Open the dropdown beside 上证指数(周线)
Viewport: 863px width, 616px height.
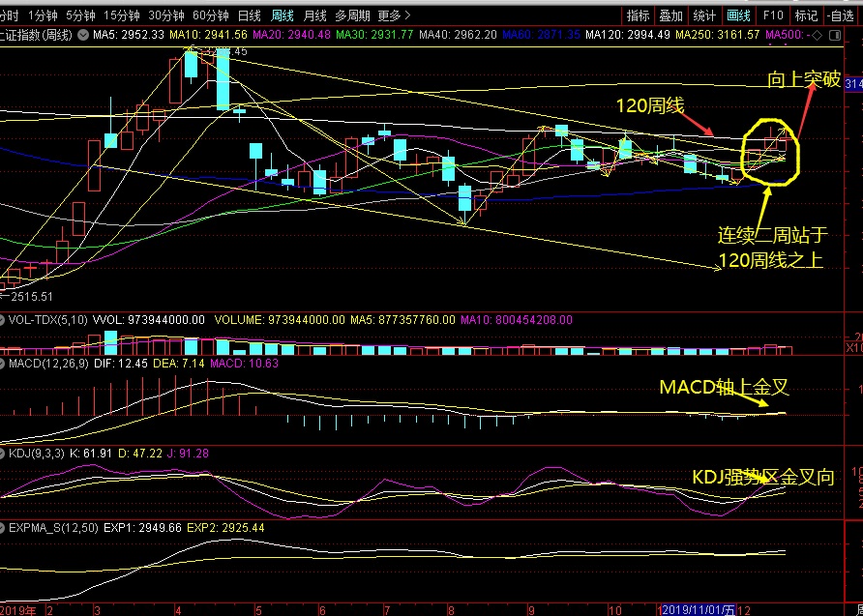point(83,36)
